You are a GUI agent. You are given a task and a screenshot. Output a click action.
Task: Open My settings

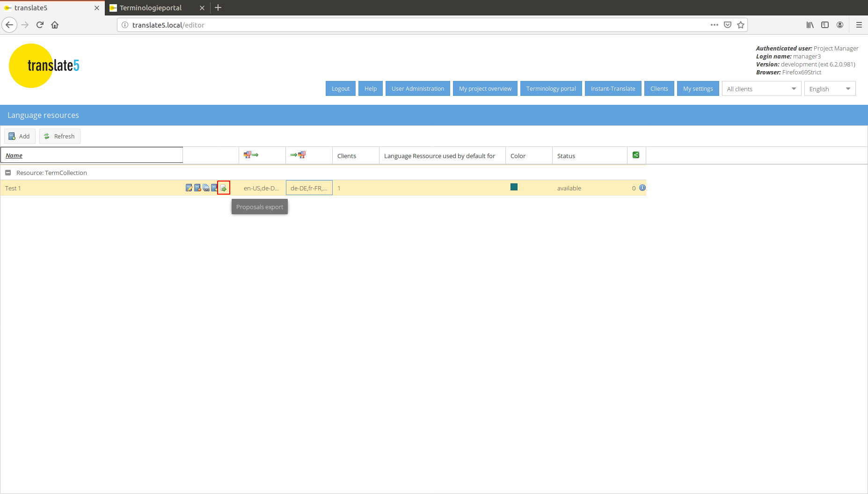point(698,88)
